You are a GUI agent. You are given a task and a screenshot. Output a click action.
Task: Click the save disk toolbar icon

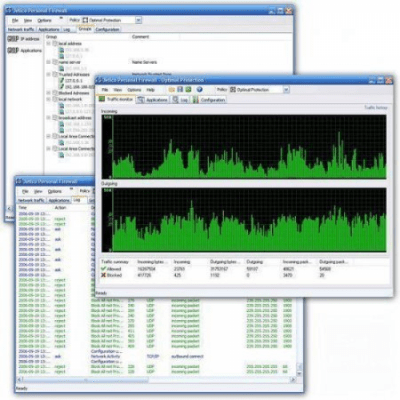[x=180, y=89]
